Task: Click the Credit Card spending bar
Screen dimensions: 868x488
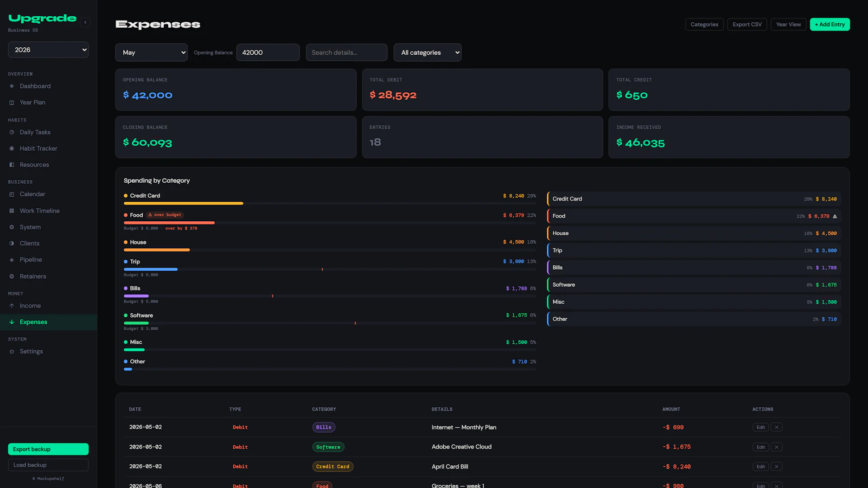Action: (183, 203)
